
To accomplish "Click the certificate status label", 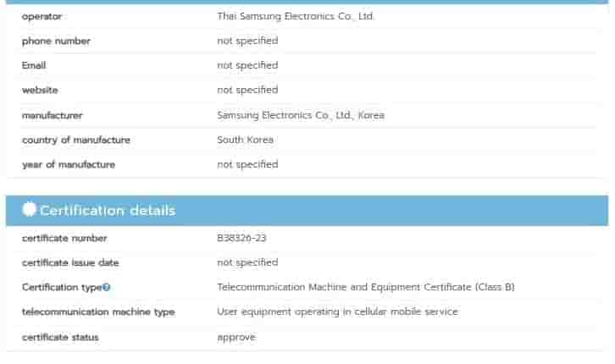I will (x=60, y=337).
